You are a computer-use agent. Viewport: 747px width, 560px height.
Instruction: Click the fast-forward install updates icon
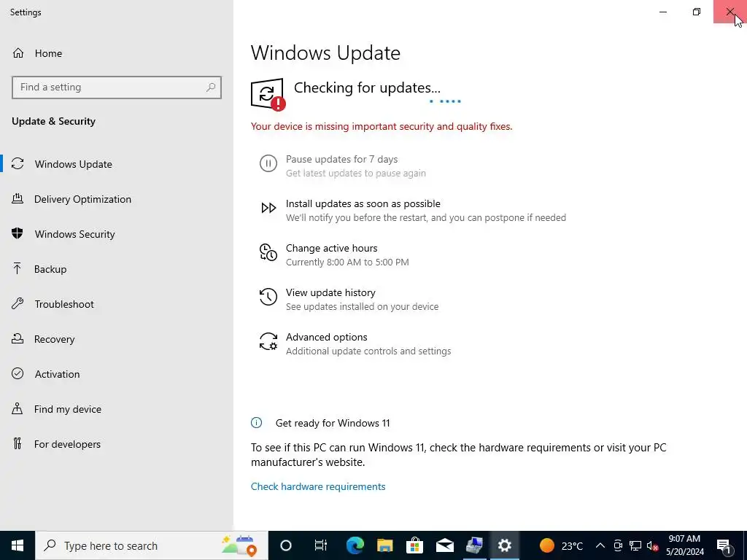268,208
